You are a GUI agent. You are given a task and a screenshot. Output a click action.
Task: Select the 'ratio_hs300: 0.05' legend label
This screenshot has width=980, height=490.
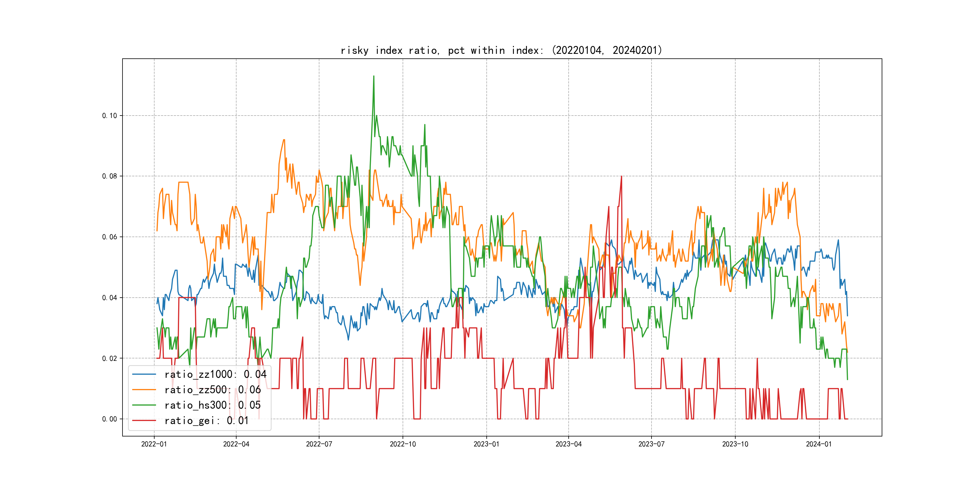point(213,405)
